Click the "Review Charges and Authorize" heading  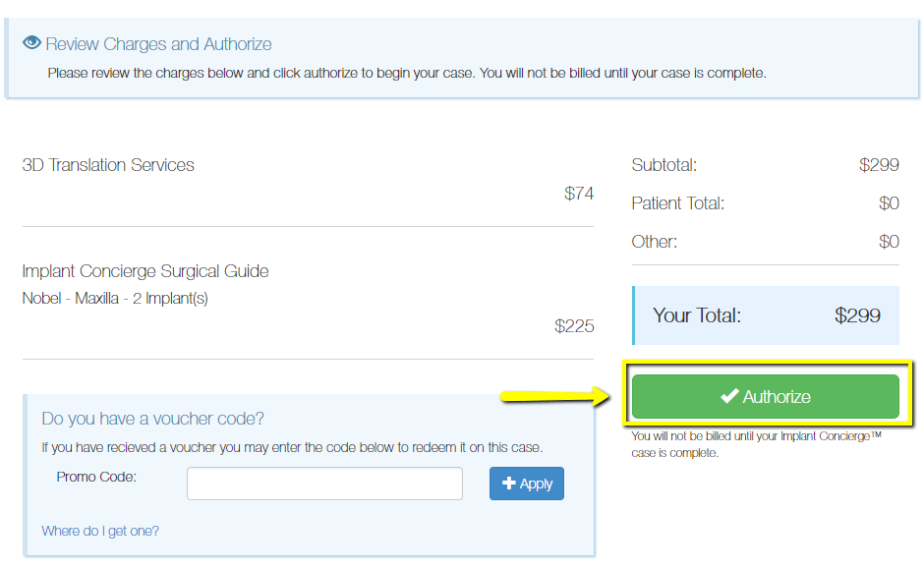pyautogui.click(x=158, y=44)
